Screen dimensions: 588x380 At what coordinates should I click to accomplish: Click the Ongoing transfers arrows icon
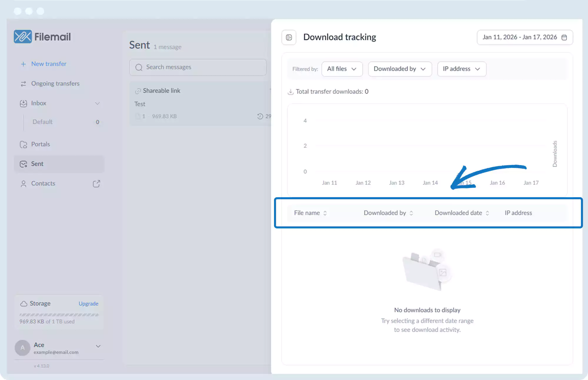pyautogui.click(x=23, y=84)
